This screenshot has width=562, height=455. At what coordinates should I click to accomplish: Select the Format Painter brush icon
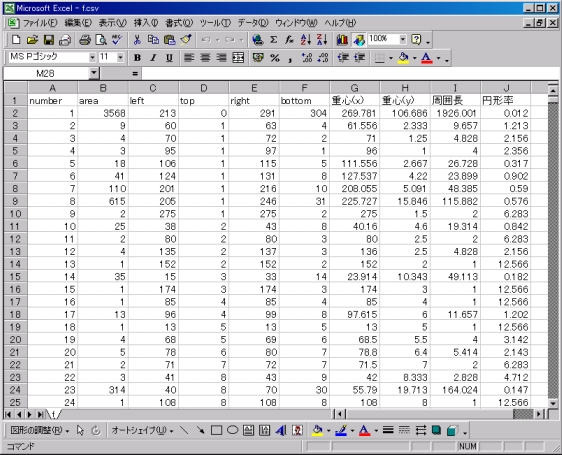(x=186, y=40)
